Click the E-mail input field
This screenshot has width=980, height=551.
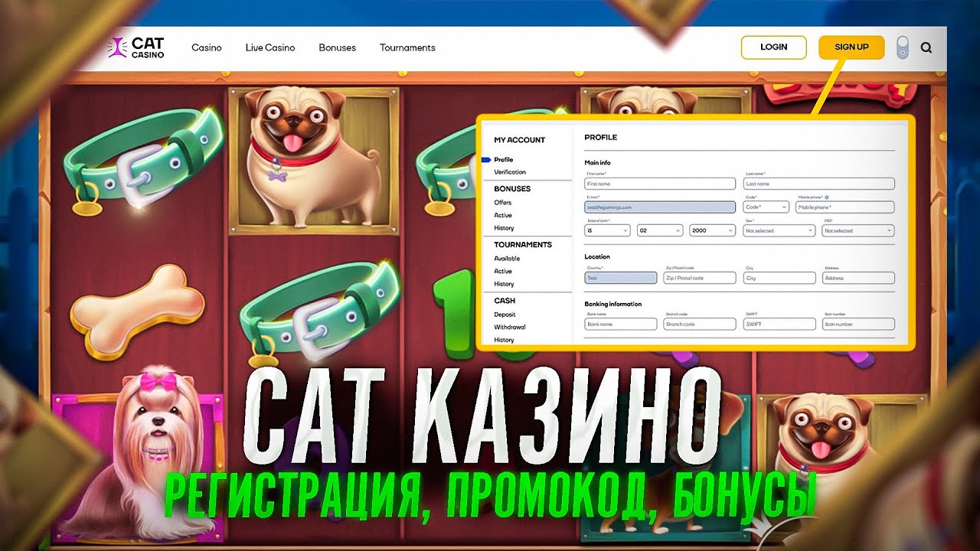(660, 207)
